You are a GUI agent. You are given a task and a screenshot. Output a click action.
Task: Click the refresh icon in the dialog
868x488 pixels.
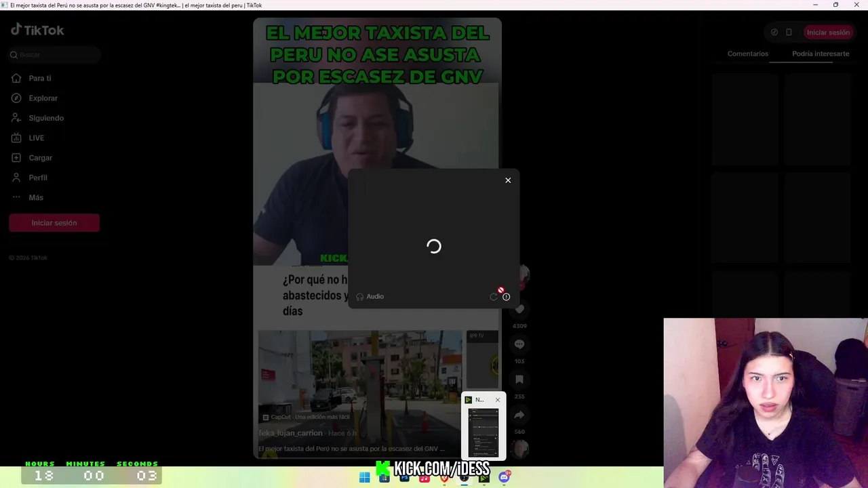click(494, 297)
